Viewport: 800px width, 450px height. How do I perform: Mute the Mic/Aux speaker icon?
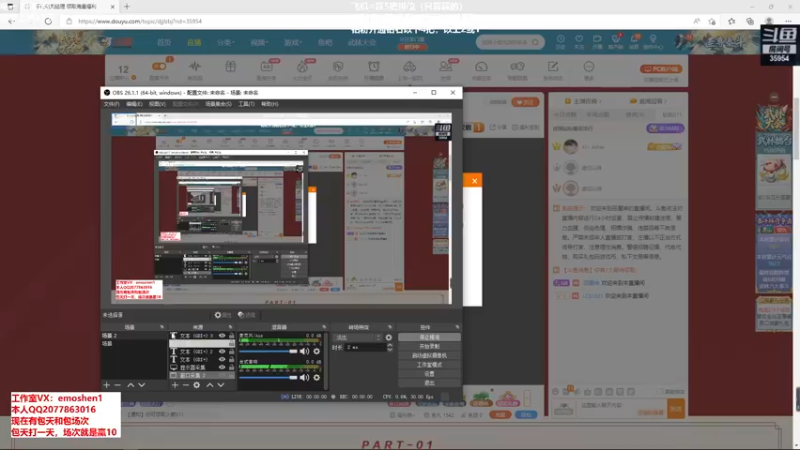click(305, 351)
